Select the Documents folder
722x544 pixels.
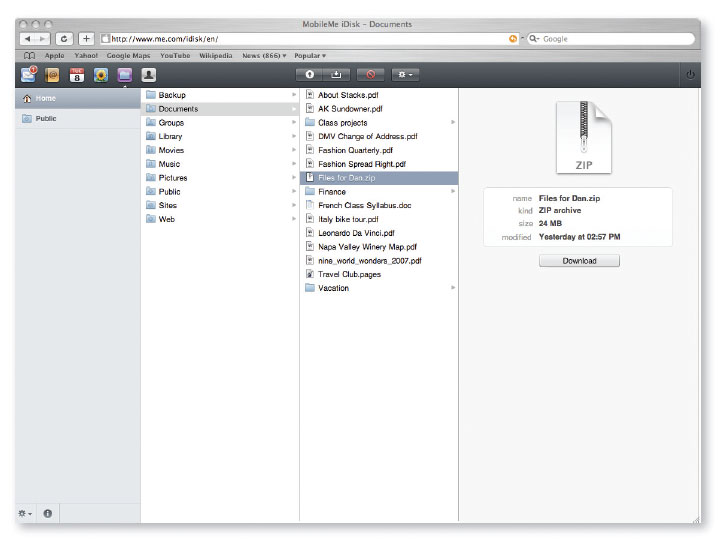click(221, 109)
